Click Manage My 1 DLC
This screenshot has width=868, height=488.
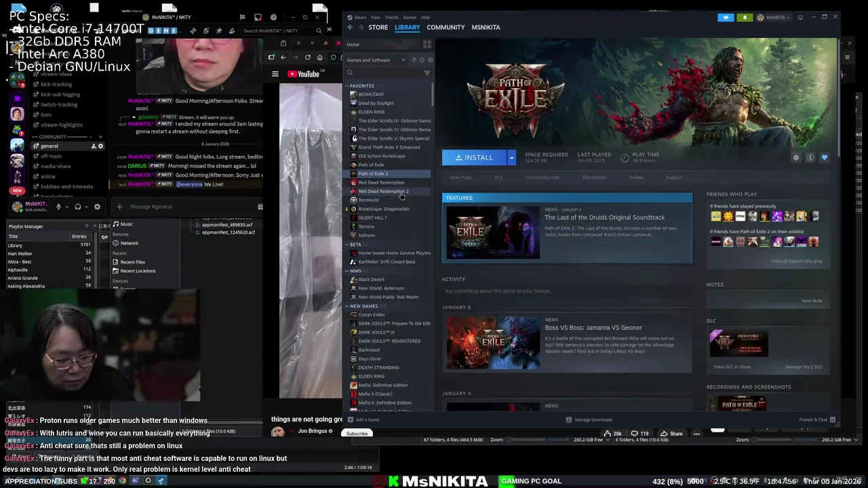(x=804, y=367)
